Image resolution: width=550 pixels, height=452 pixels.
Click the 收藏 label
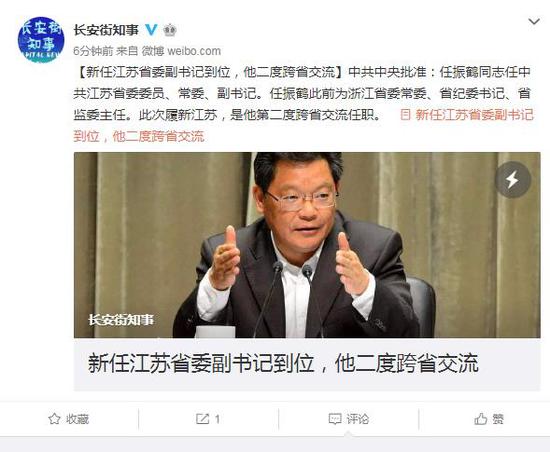78,419
